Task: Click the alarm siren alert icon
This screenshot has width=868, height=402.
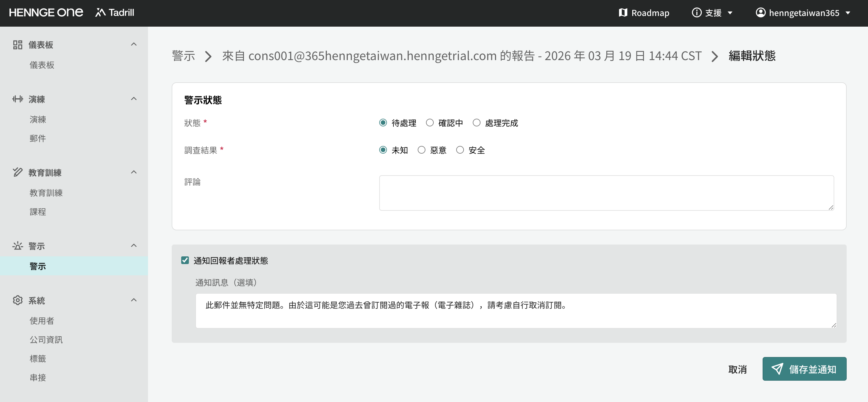Action: (x=17, y=246)
